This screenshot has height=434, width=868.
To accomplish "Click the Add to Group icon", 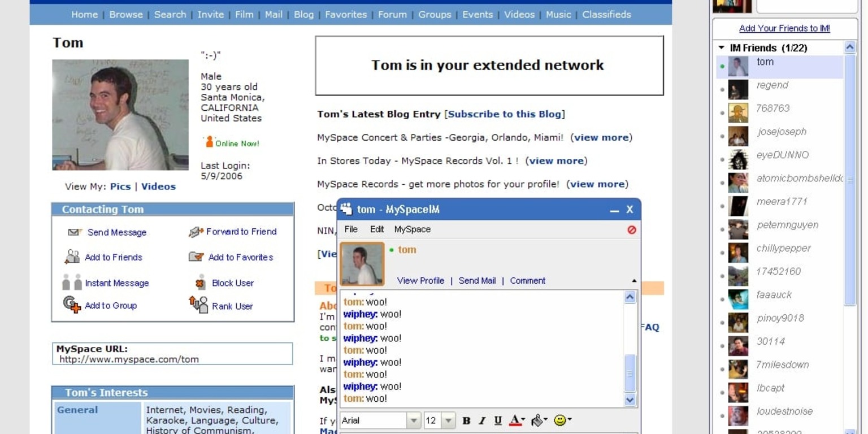I will coord(72,305).
